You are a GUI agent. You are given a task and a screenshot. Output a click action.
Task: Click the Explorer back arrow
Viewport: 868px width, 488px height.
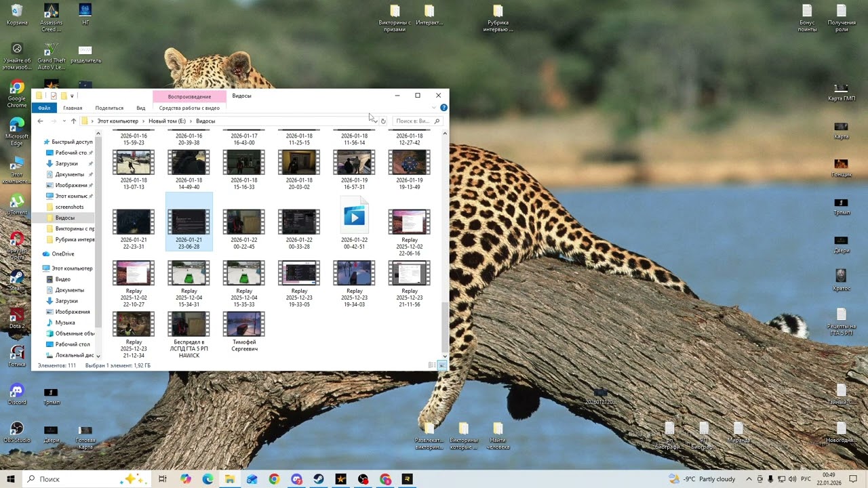[x=40, y=121]
